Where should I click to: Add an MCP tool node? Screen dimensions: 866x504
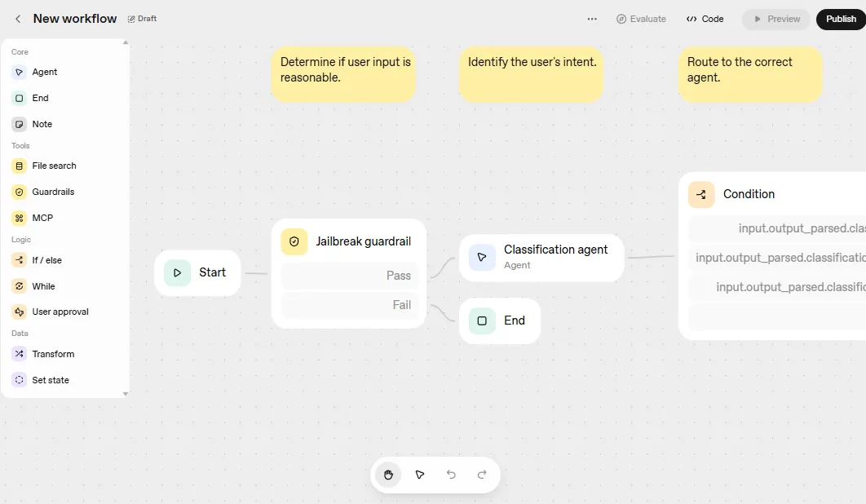[42, 218]
